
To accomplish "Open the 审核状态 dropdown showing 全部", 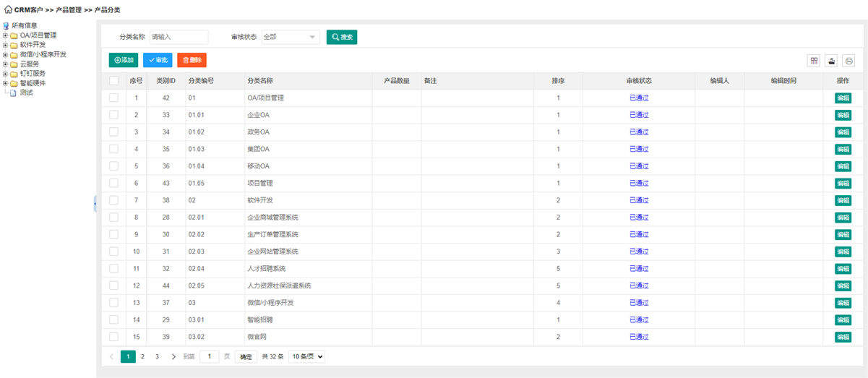I will pos(291,37).
